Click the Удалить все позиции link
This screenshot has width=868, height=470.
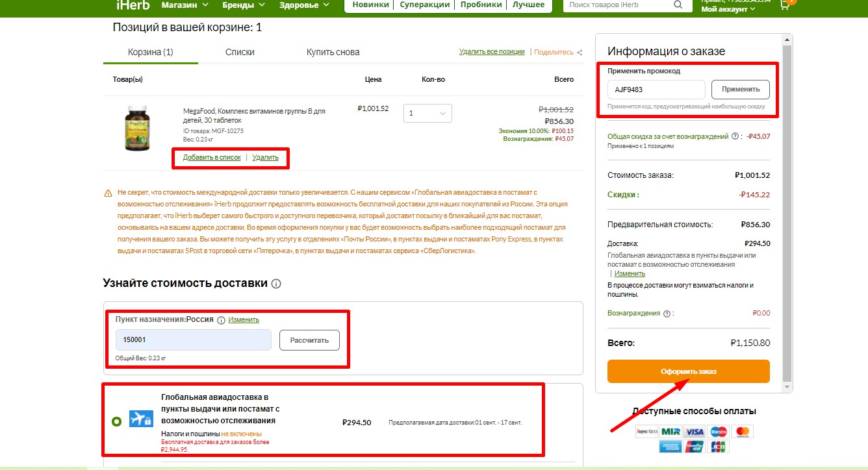click(492, 52)
